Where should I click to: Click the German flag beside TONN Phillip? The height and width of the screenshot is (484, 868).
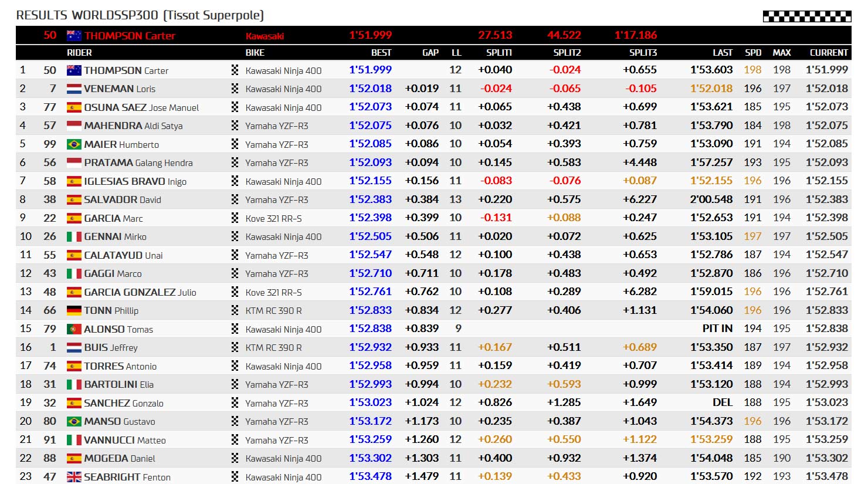tap(74, 310)
